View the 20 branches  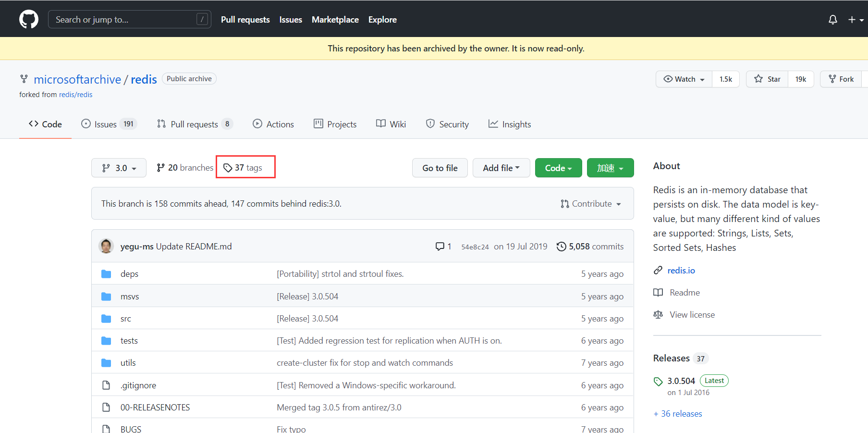[185, 168]
